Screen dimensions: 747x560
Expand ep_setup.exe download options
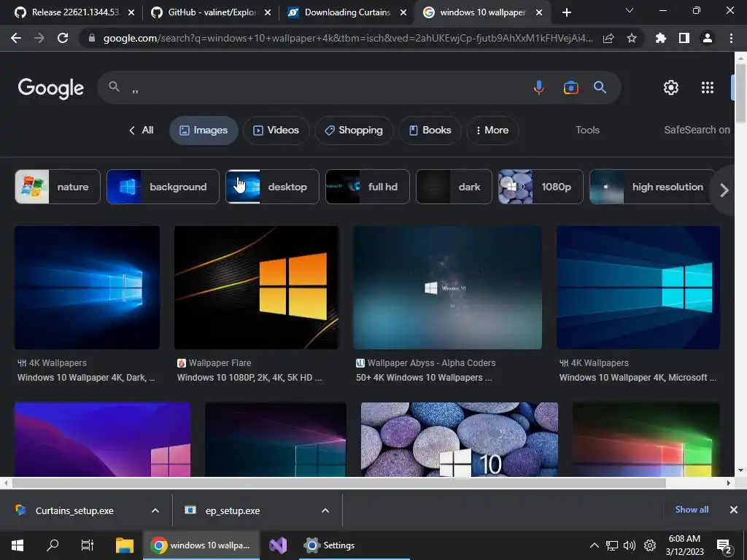[325, 510]
